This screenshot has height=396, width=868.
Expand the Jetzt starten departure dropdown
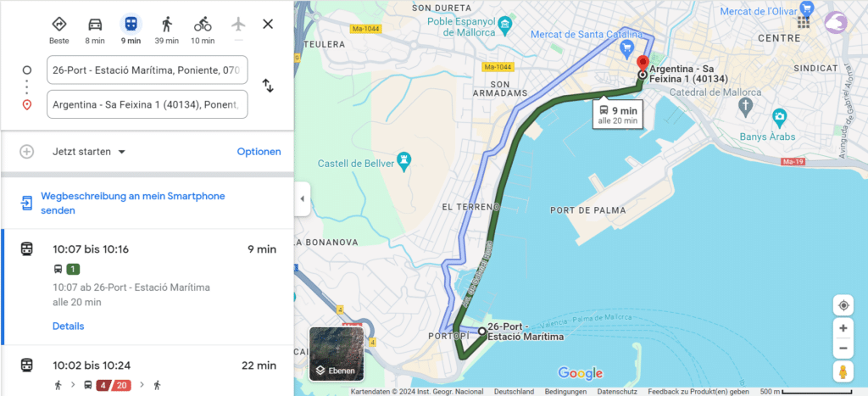pyautogui.click(x=89, y=152)
